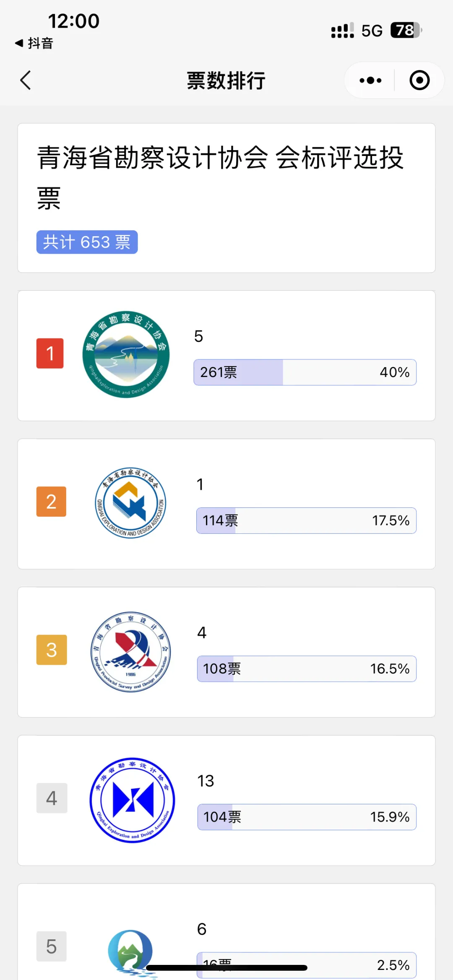453x980 pixels.
Task: Tap the 共计 653 票 total badge
Action: (x=87, y=242)
